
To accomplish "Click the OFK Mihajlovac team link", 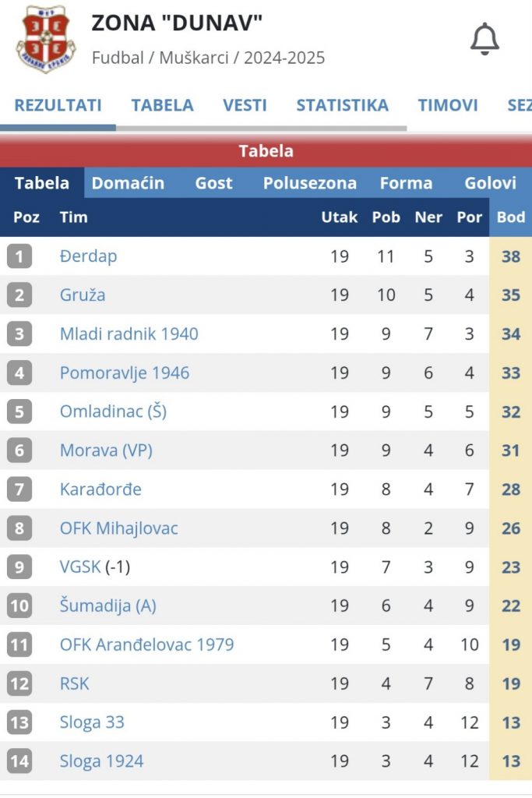I will [119, 528].
